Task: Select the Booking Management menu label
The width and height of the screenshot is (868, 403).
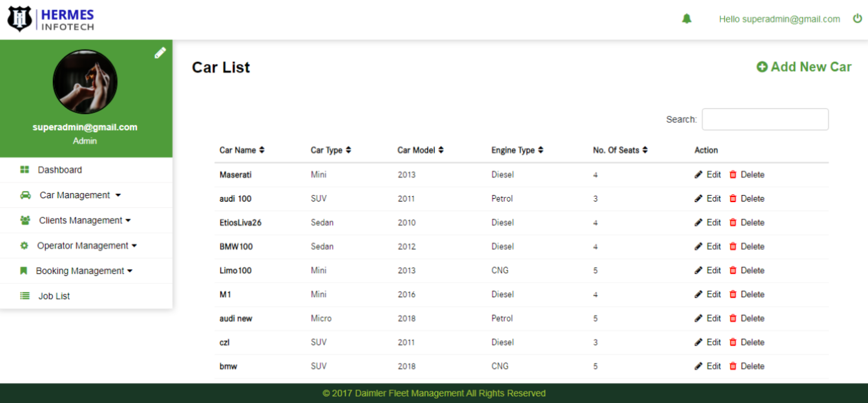Action: click(x=80, y=271)
